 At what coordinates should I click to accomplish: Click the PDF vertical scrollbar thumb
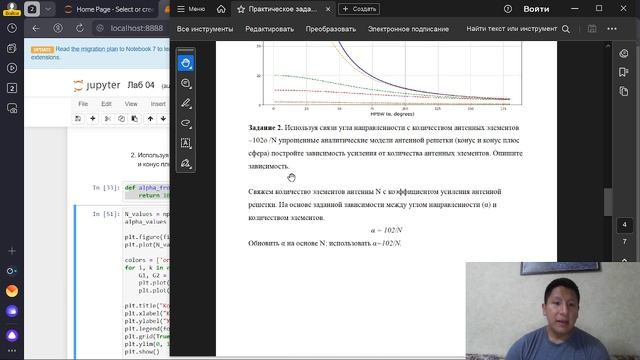[608, 202]
